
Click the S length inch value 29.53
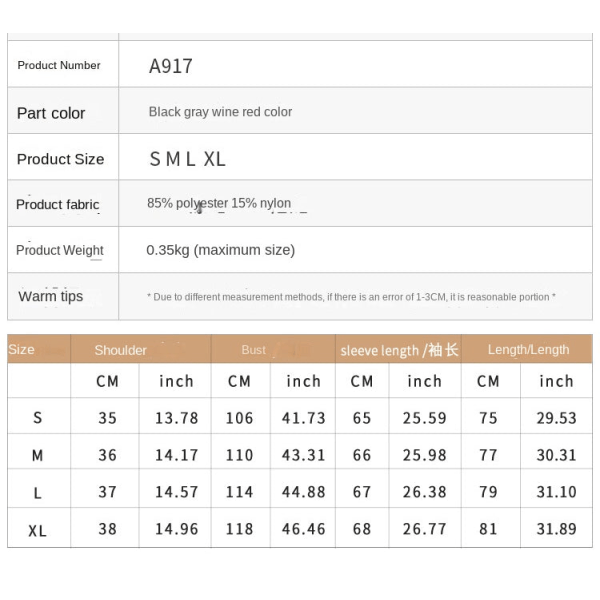(x=556, y=418)
